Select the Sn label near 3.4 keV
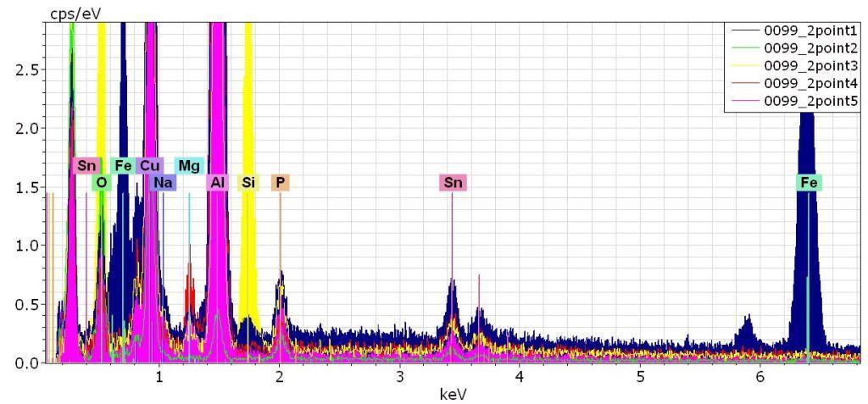The image size is (868, 404). click(453, 182)
